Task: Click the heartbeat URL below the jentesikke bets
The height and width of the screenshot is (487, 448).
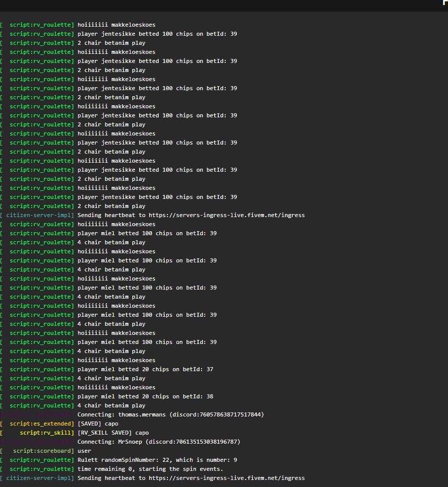Action: tap(227, 215)
